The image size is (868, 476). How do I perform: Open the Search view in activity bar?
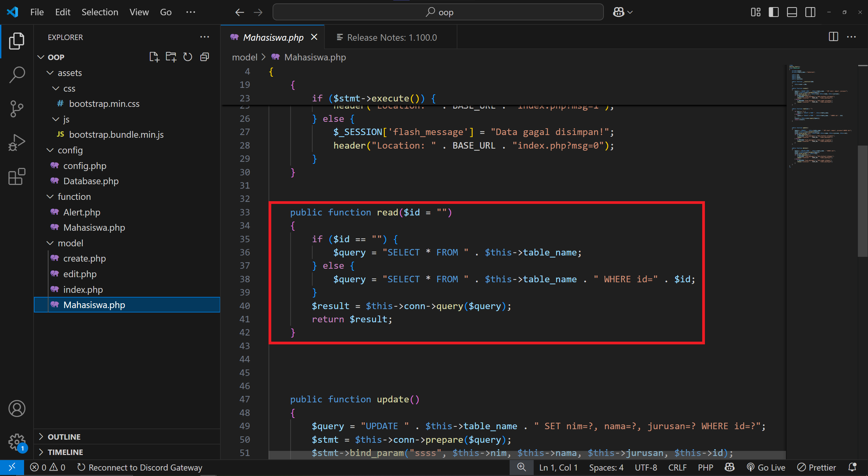click(x=17, y=75)
